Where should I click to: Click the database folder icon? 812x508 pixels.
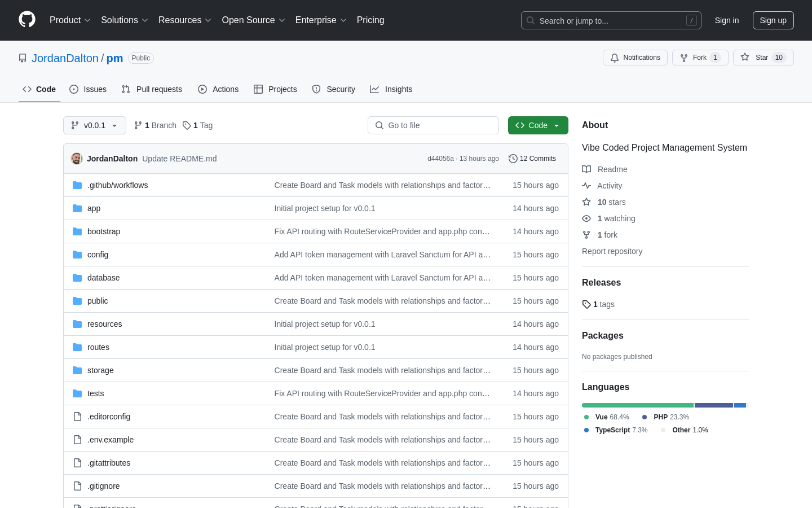[x=77, y=278]
